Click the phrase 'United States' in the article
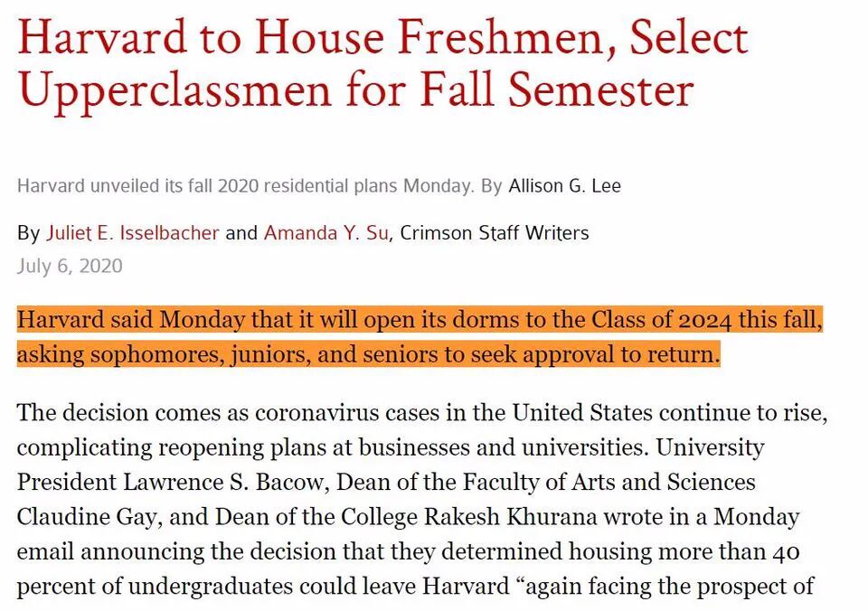This screenshot has width=868, height=611. tap(581, 413)
